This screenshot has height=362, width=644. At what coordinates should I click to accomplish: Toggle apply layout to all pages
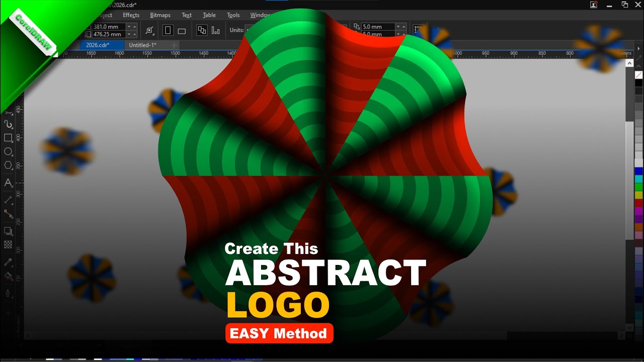pyautogui.click(x=202, y=30)
